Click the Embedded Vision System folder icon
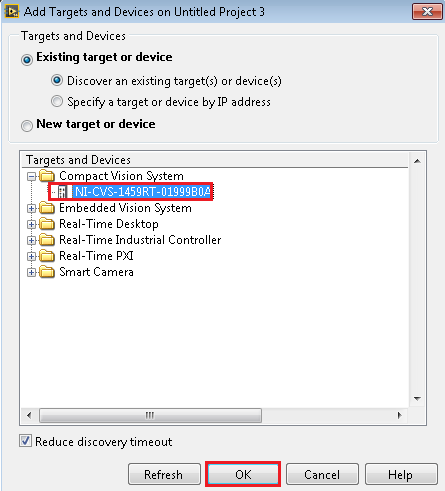 coord(47,208)
